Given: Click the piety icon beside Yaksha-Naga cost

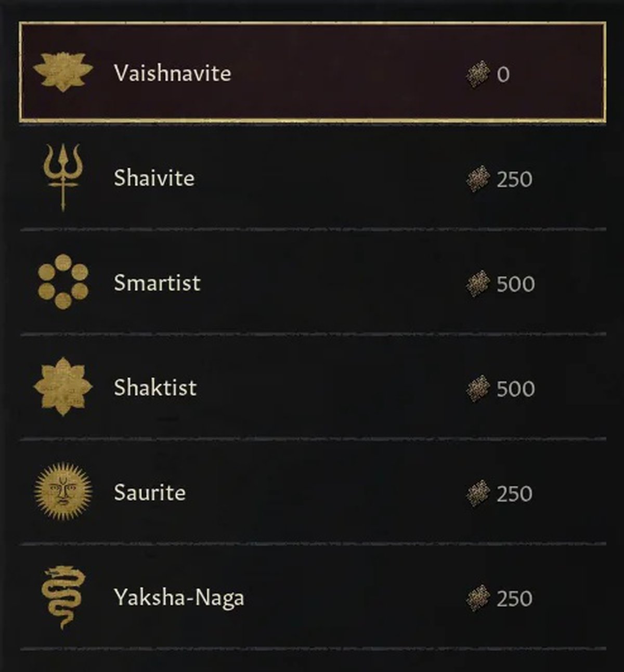Looking at the screenshot, I should [478, 598].
